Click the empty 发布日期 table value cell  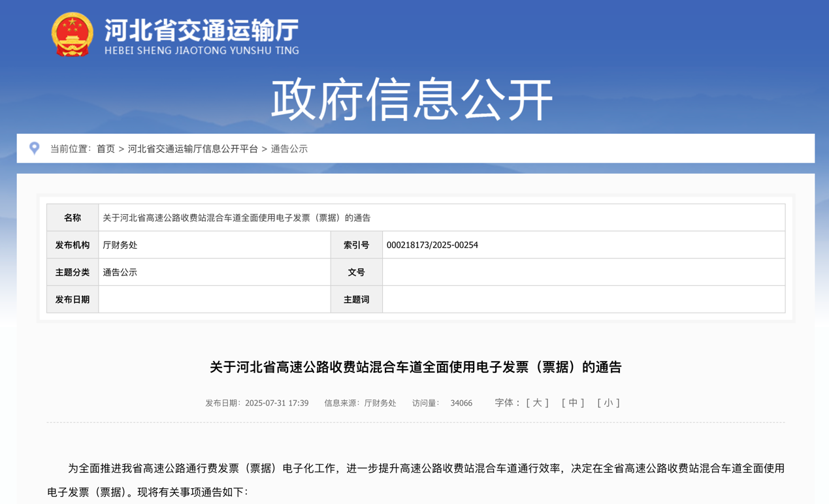(214, 300)
